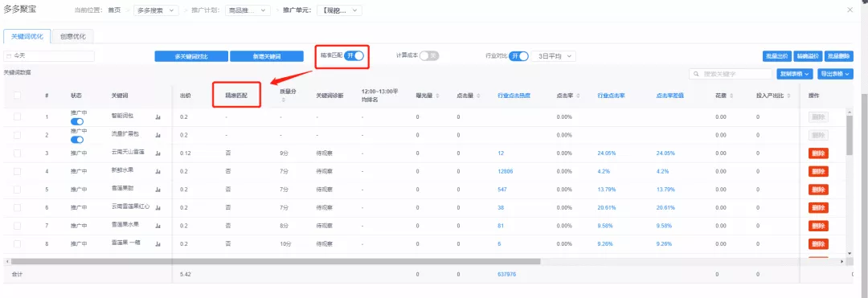The width and height of the screenshot is (868, 298).
Task: Click the sort arrows beside 点击量 header
Action: [478, 96]
